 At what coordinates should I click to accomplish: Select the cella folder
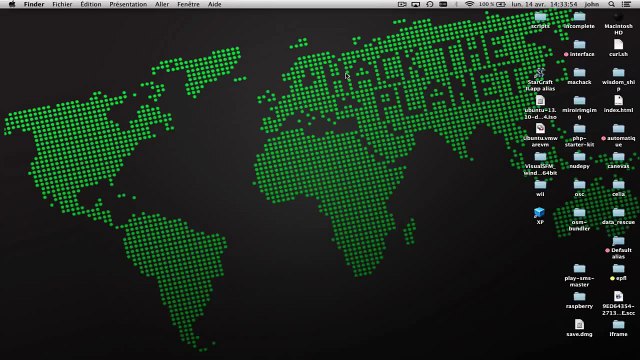click(x=618, y=184)
